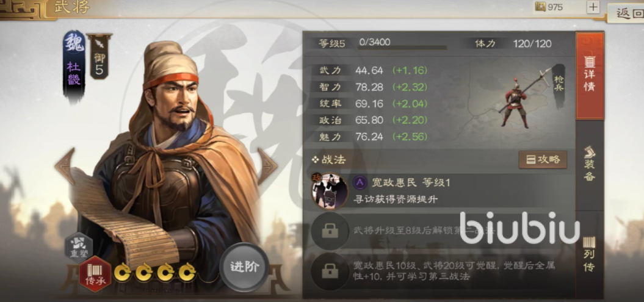
Task: Show previous general with left arrow
Action: [65, 166]
